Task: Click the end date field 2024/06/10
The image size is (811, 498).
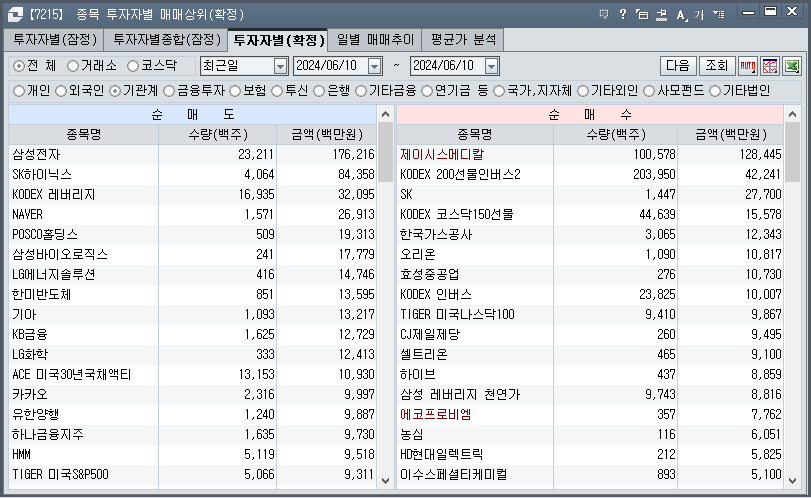Action: 448,66
